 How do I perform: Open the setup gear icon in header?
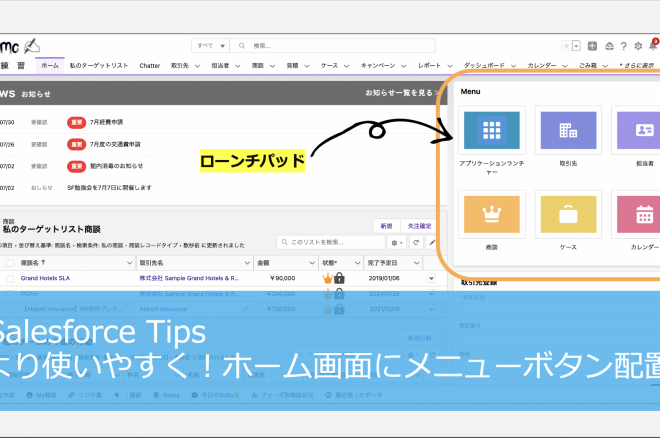638,46
